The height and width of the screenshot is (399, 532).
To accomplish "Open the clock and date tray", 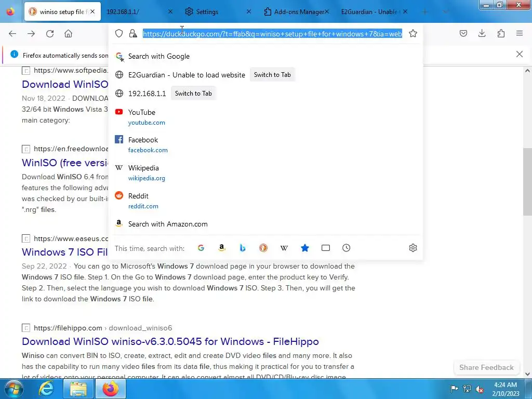I will tap(506, 389).
